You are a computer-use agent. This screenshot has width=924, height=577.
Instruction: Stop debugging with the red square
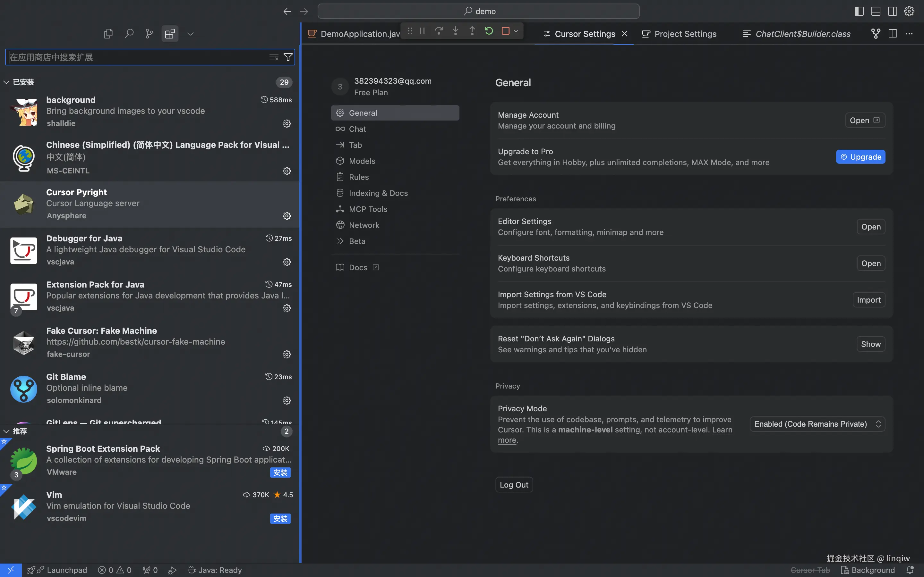point(506,31)
